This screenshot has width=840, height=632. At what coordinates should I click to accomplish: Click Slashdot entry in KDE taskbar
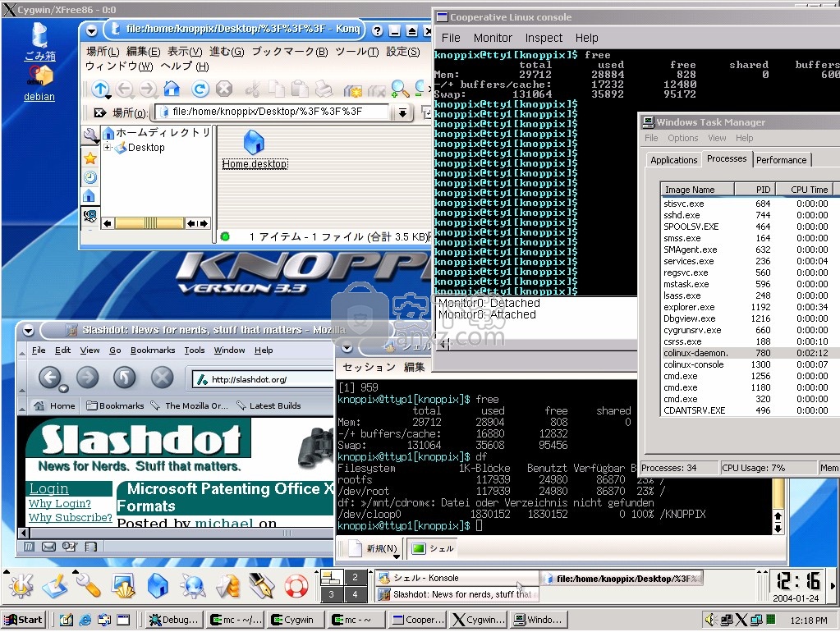pos(457,594)
